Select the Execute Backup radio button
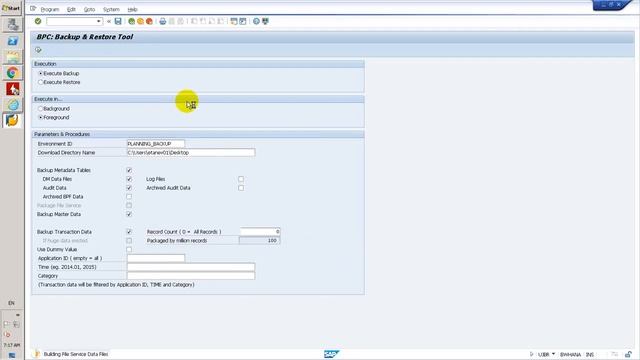This screenshot has width=640, height=360. click(40, 73)
